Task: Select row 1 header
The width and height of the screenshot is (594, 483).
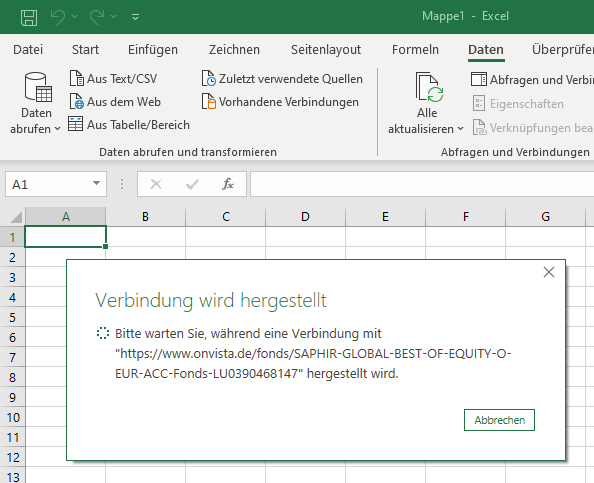Action: 13,237
